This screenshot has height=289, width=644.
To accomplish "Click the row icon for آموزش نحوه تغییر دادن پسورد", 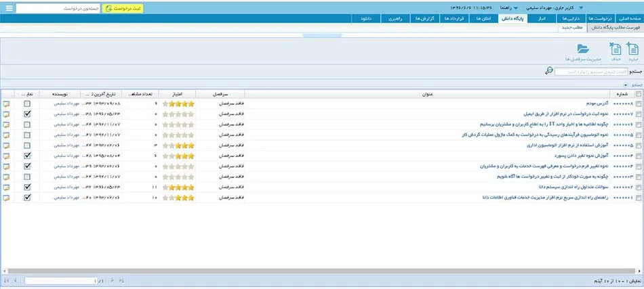I will point(6,156).
